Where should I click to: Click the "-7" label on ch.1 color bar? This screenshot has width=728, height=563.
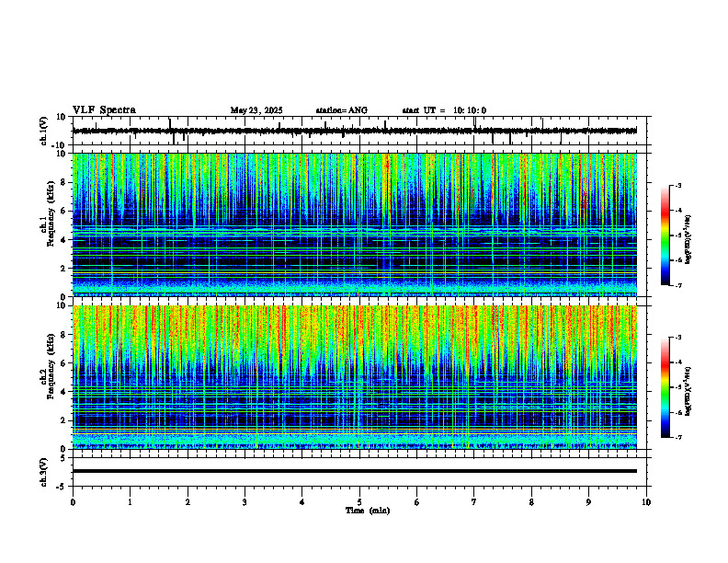click(x=678, y=285)
